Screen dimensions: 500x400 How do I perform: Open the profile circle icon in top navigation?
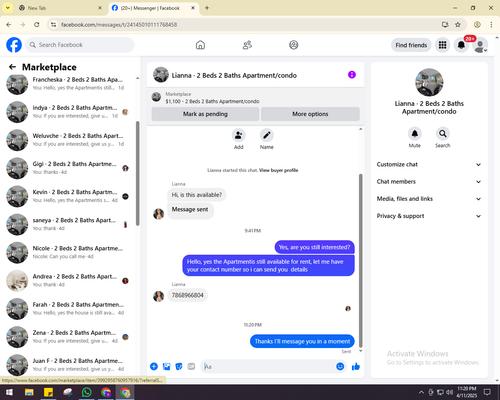click(x=294, y=45)
